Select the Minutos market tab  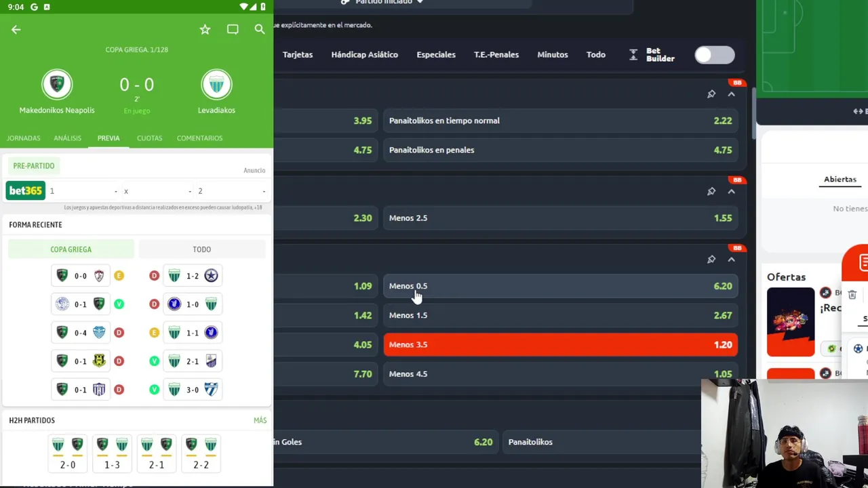click(553, 55)
